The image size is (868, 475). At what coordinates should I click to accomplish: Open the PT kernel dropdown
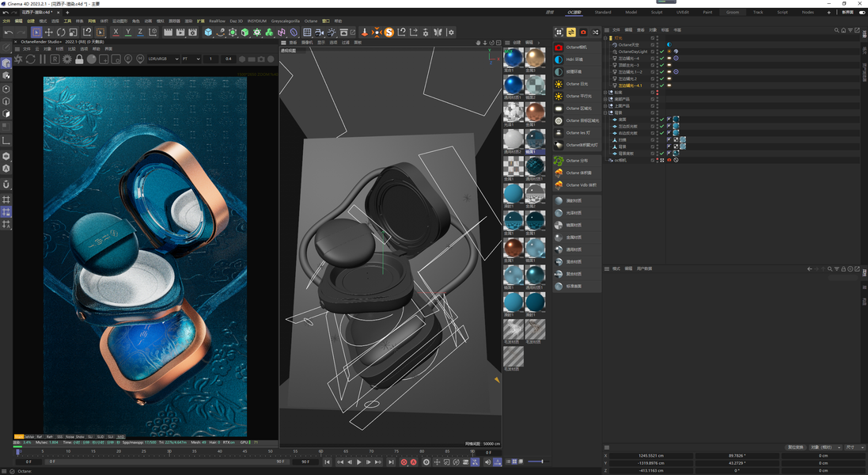pos(191,59)
